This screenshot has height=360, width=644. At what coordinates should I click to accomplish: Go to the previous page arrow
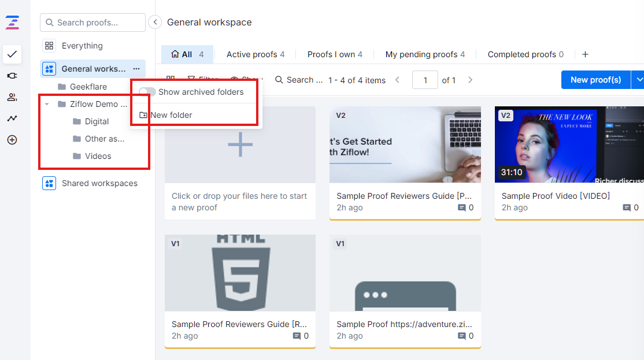click(397, 80)
